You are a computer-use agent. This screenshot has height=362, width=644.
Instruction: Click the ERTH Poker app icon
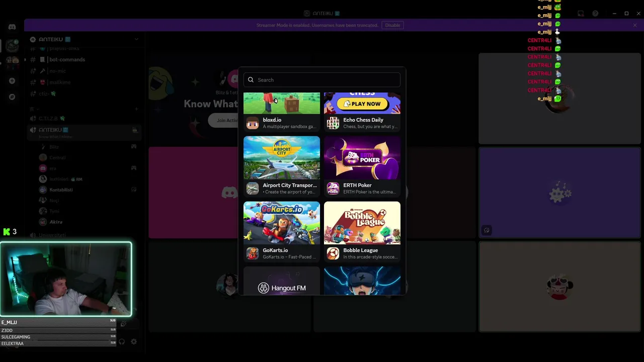tap(333, 188)
